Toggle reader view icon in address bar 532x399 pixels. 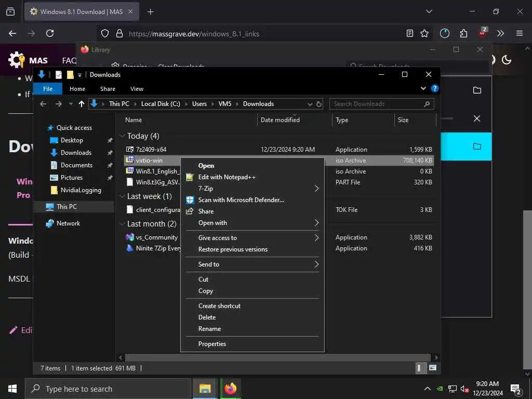tap(410, 33)
